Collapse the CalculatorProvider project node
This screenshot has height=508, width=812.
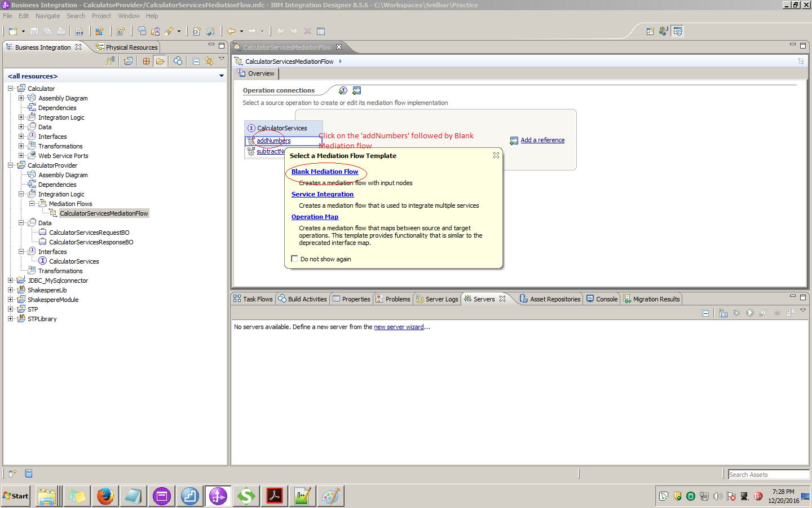(10, 165)
